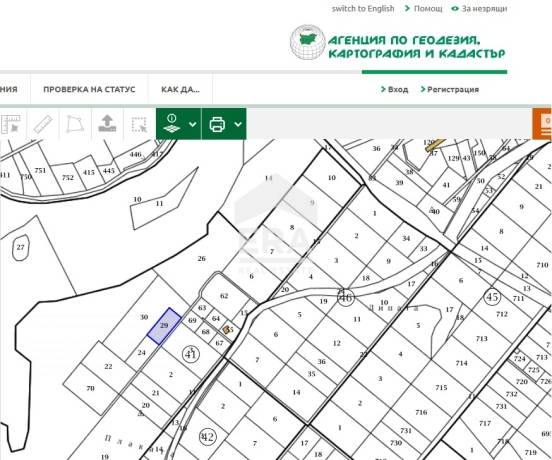Click parcel number 710 on the map
The height and width of the screenshot is (460, 552).
tap(542, 265)
